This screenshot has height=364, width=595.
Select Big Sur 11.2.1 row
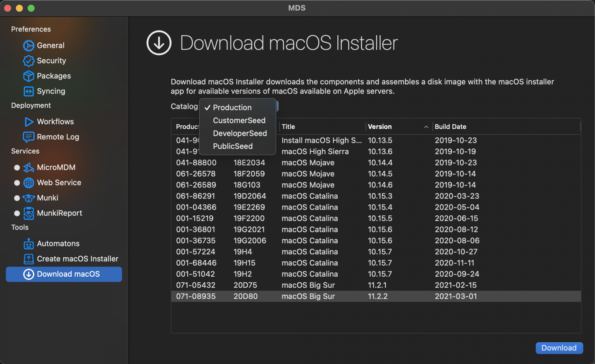(x=376, y=285)
